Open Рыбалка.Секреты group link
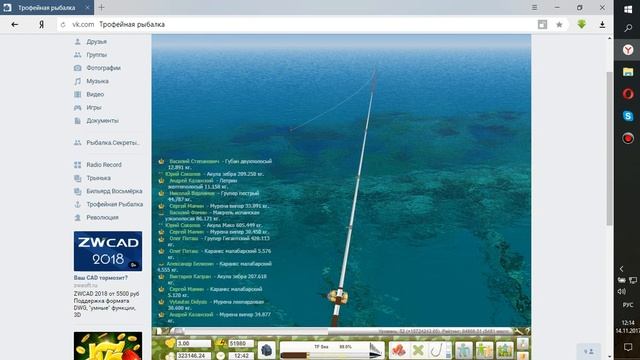 tap(113, 143)
